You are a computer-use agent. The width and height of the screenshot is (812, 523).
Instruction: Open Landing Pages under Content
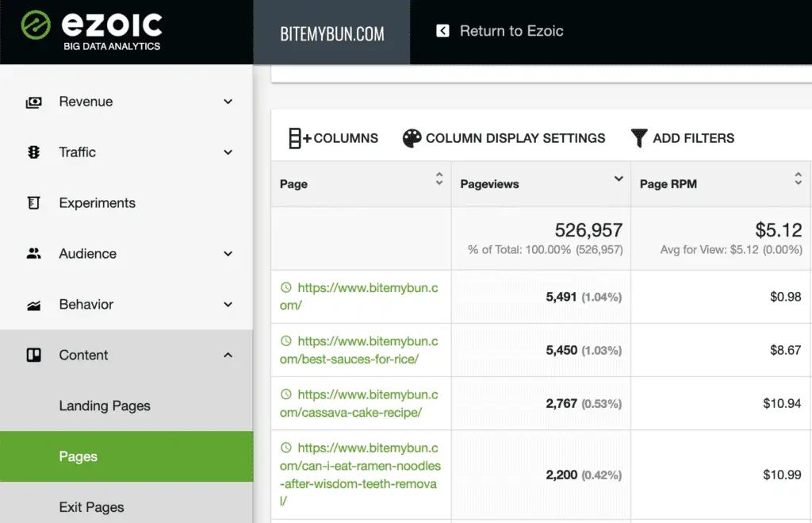point(126,406)
